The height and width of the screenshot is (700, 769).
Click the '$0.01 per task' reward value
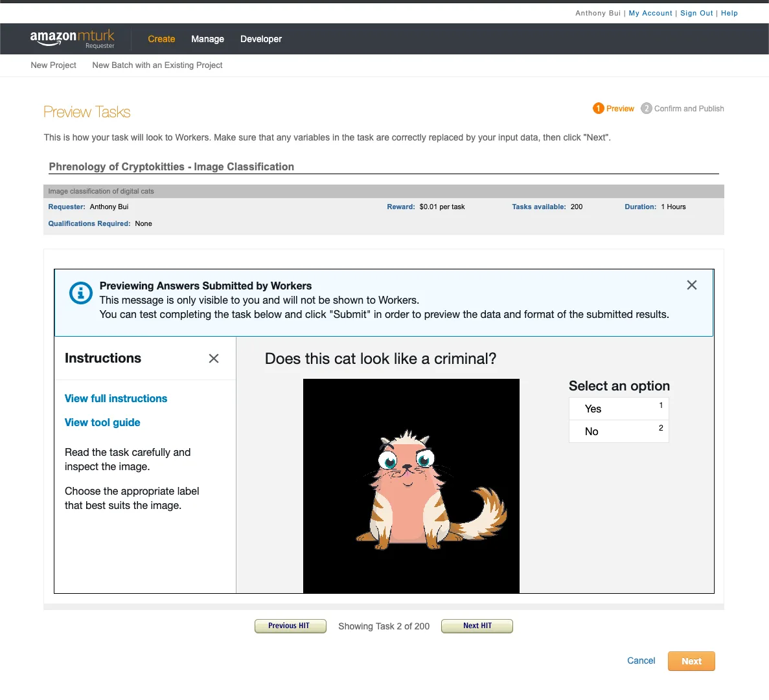(442, 207)
